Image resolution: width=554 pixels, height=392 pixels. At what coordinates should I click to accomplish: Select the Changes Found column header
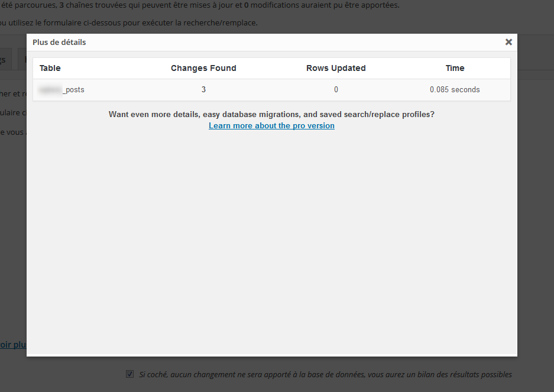203,68
